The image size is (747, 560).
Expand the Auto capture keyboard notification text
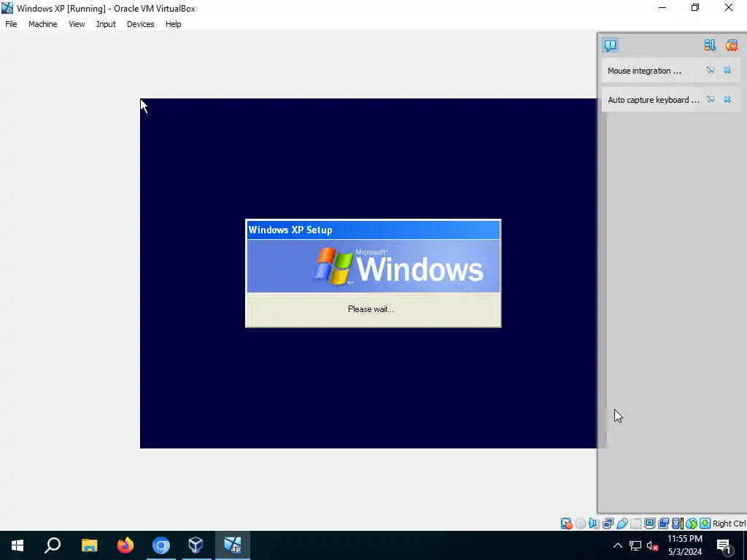[654, 99]
